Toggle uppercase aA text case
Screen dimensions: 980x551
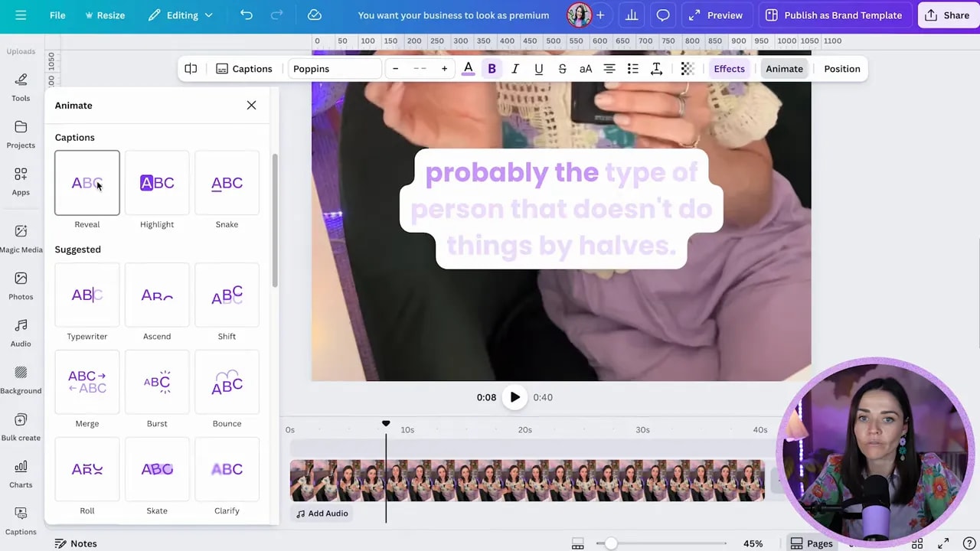(x=586, y=69)
